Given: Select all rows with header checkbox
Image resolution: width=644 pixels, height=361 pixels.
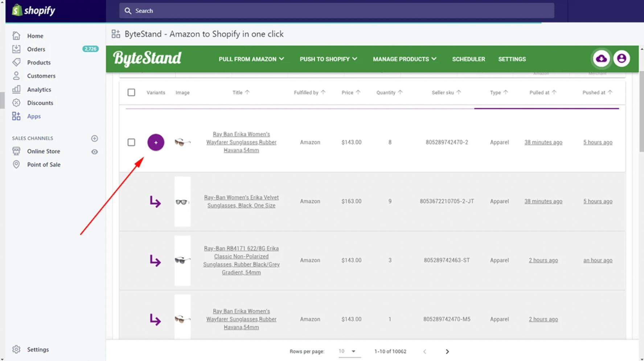Looking at the screenshot, I should click(131, 93).
